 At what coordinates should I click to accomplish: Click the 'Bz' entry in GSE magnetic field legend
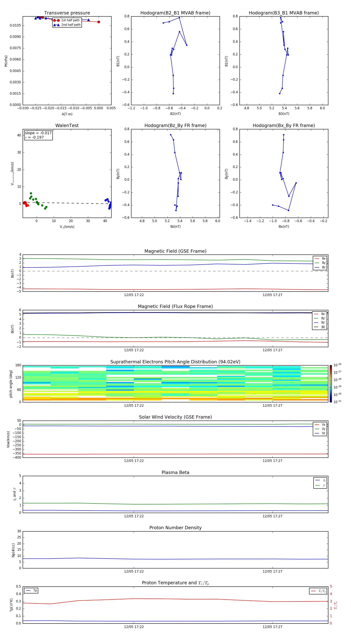tap(320, 268)
